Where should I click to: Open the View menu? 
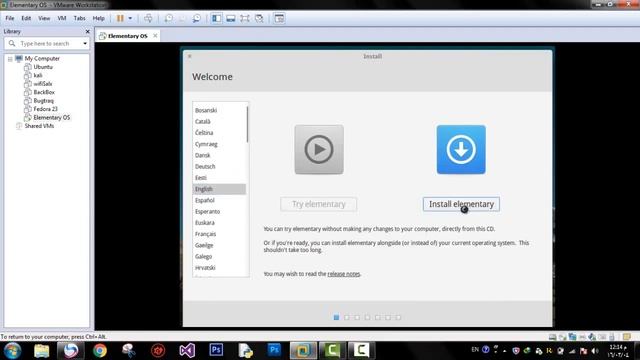44,18
